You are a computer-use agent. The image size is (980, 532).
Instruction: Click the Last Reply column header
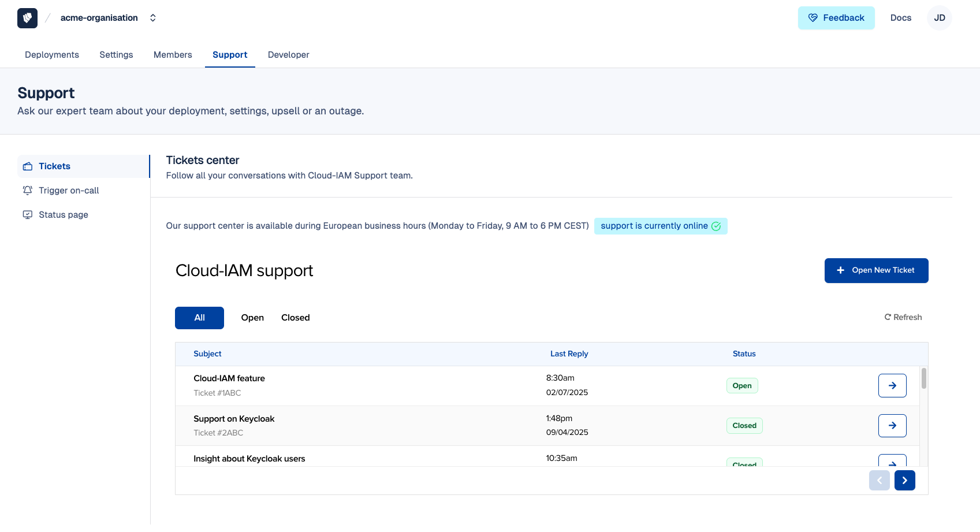tap(569, 354)
